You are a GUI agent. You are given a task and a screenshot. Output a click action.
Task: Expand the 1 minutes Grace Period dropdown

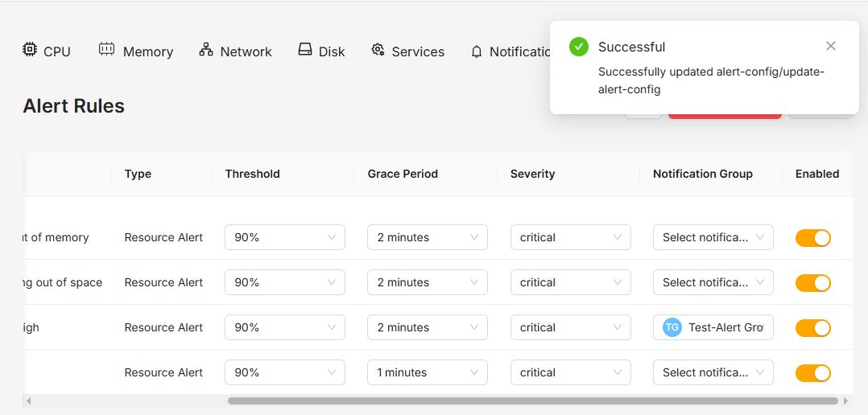428,372
